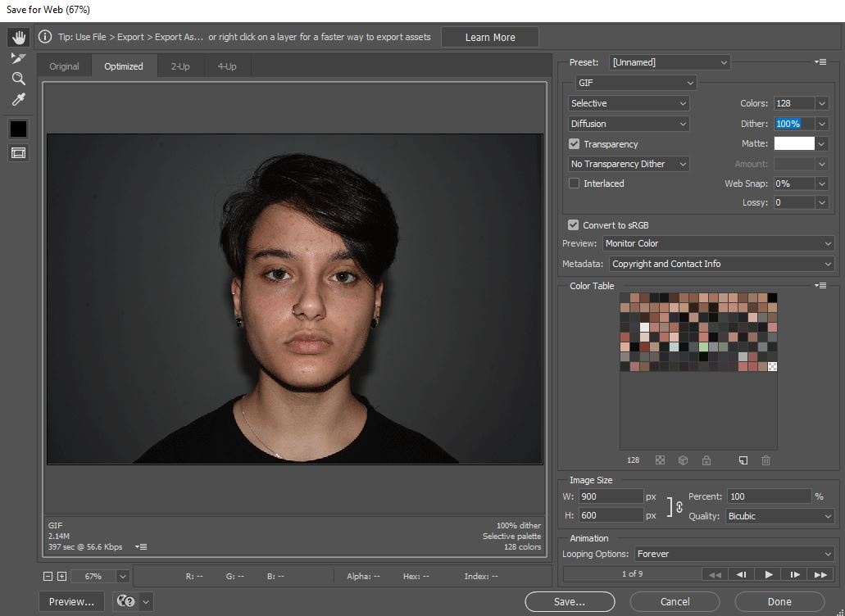This screenshot has width=845, height=616.
Task: Jump to first animation frame
Action: (716, 574)
